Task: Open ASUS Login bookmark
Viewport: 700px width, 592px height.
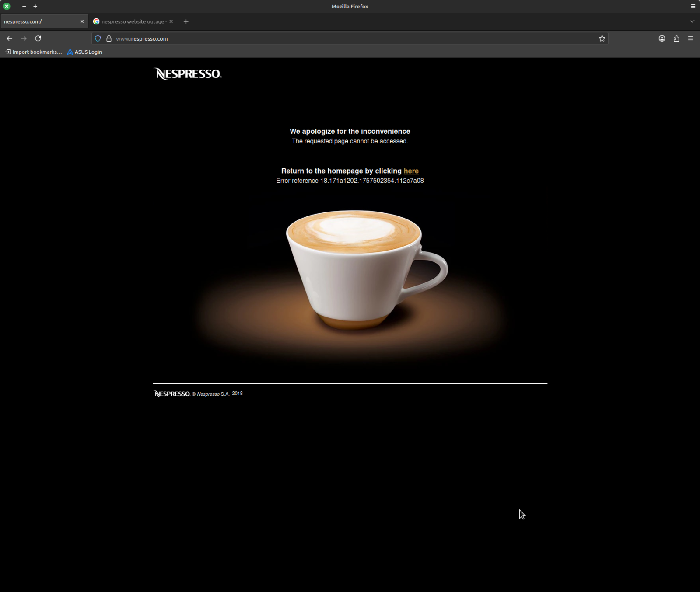Action: click(84, 52)
